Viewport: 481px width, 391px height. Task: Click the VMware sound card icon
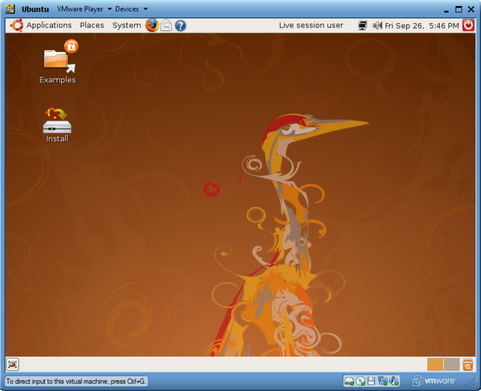(394, 381)
